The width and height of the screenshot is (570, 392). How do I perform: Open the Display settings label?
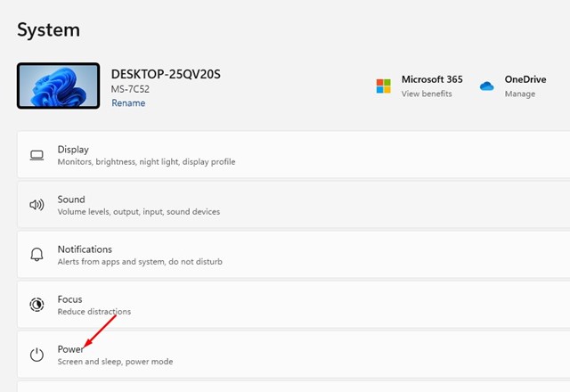(73, 149)
